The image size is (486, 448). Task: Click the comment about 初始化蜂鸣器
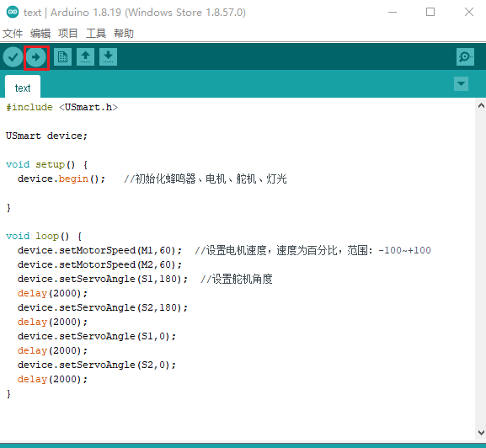pyautogui.click(x=206, y=179)
